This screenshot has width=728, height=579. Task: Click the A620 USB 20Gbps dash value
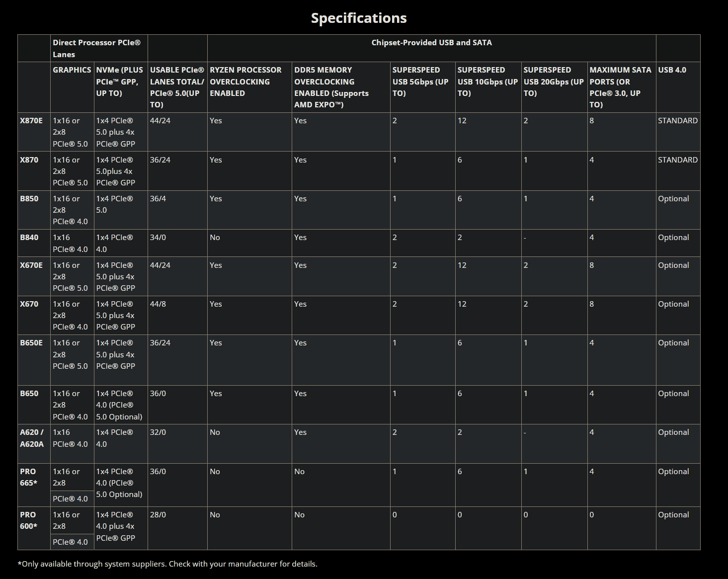click(525, 433)
